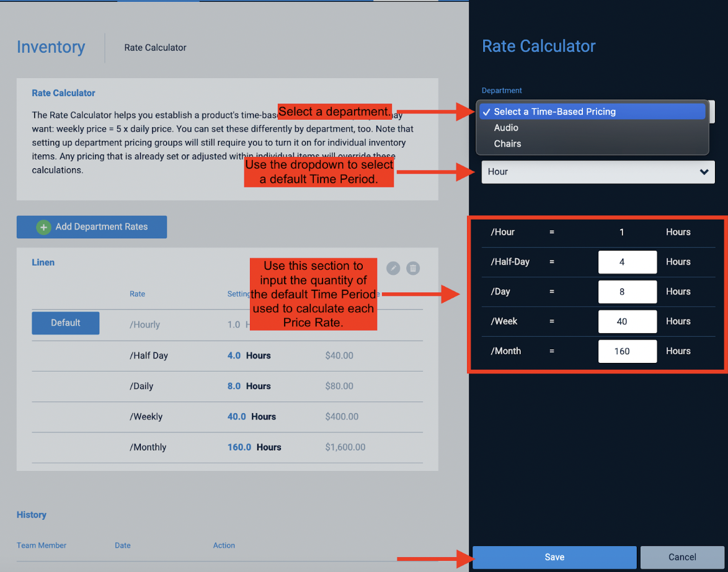Click the /Half Day rate row label
Viewport: 728px width, 572px height.
tap(149, 355)
